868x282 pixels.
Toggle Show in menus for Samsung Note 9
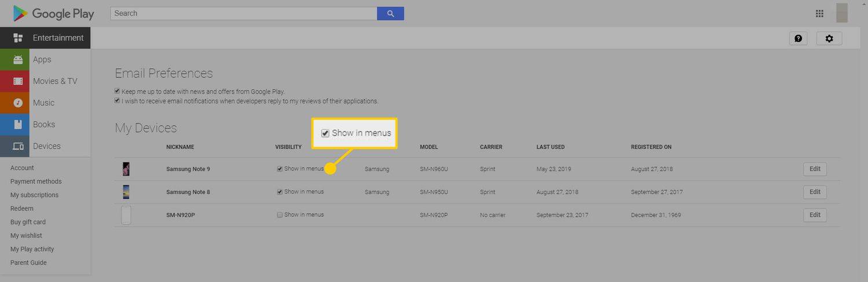(x=280, y=169)
